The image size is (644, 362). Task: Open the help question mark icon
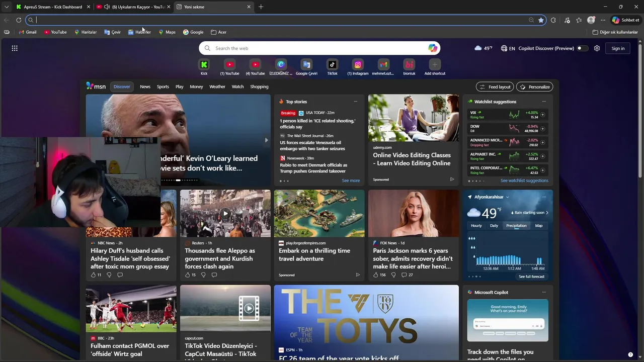630,354
